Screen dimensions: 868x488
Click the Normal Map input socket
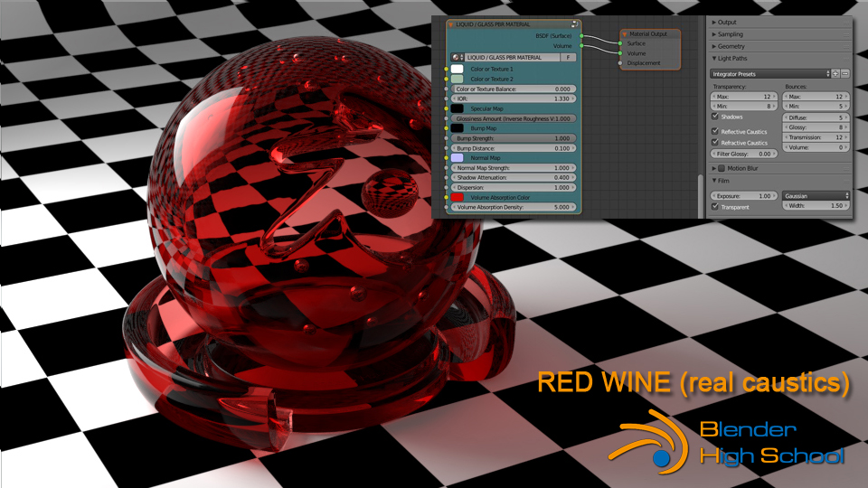(446, 158)
